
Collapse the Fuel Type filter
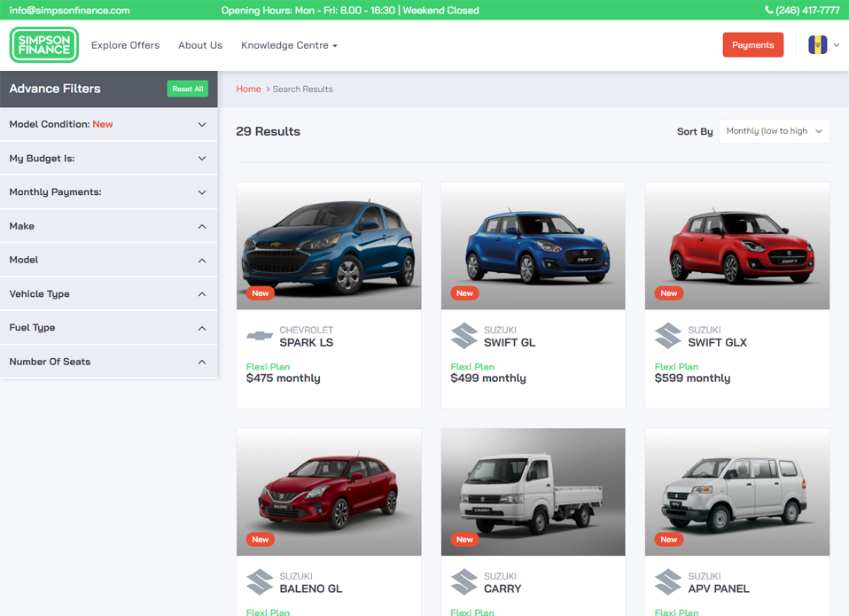(108, 327)
